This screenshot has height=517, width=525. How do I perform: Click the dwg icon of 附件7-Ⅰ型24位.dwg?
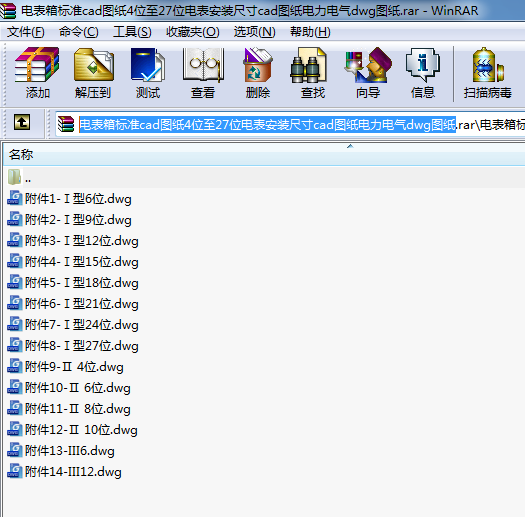point(14,324)
